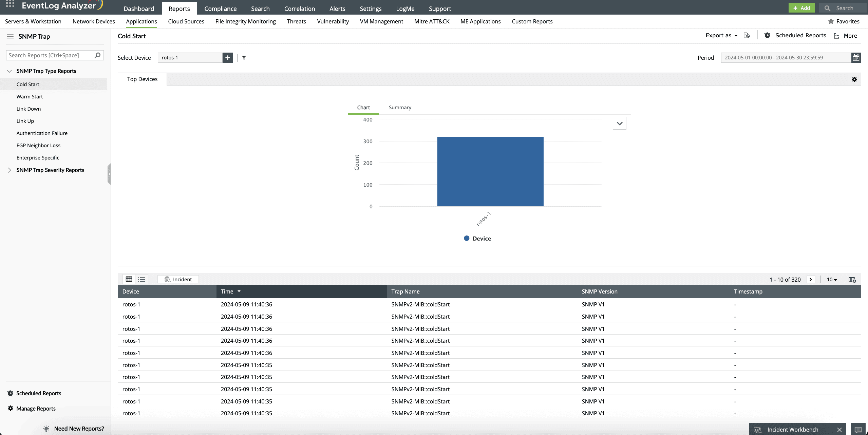Expand SNMP Trap Severity Reports

[10, 170]
